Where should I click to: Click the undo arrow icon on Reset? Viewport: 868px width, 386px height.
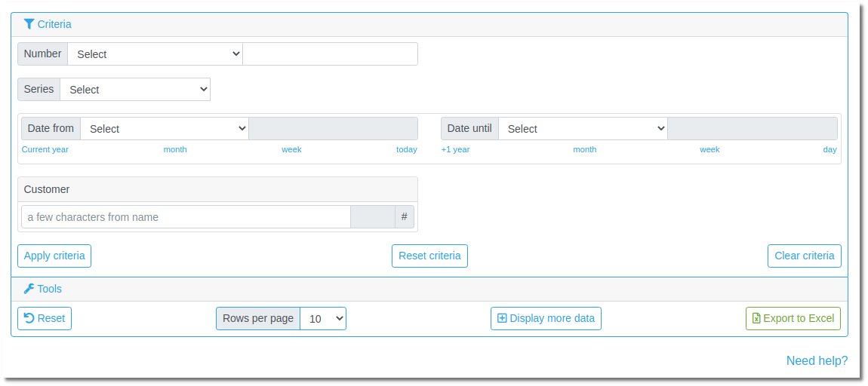(29, 318)
